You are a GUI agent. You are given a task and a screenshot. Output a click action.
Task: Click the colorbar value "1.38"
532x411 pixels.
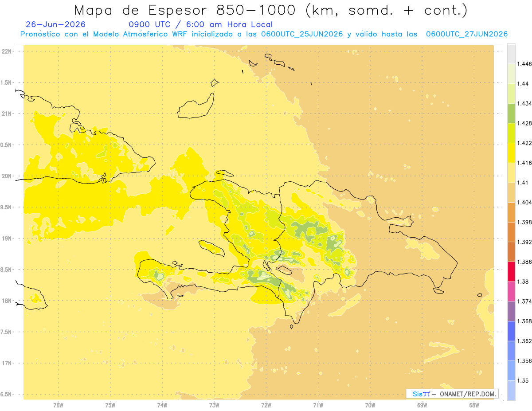(x=523, y=282)
